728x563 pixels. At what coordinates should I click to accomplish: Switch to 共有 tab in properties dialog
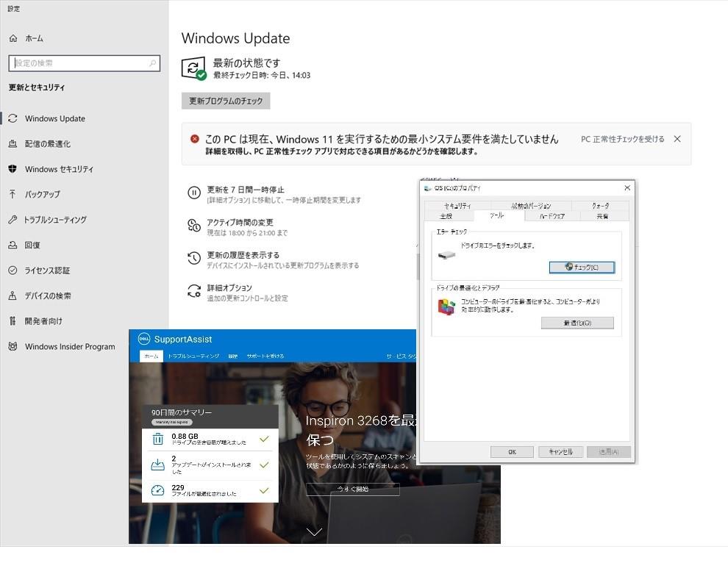click(x=603, y=216)
